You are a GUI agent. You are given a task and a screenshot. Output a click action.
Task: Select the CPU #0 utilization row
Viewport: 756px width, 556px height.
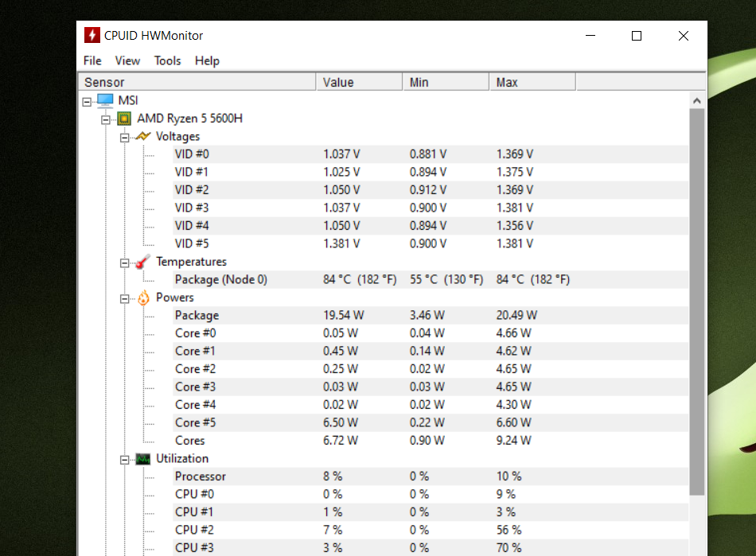[431, 494]
